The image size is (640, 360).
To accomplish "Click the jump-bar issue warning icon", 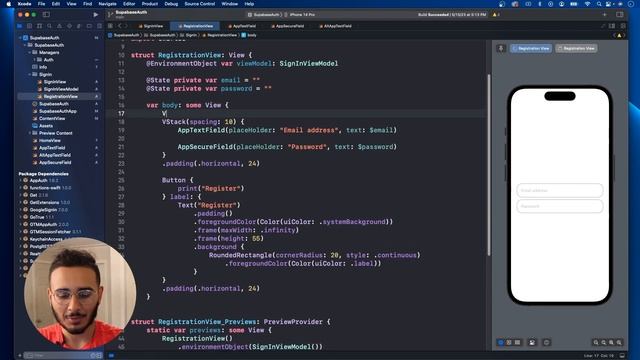I will tap(619, 36).
